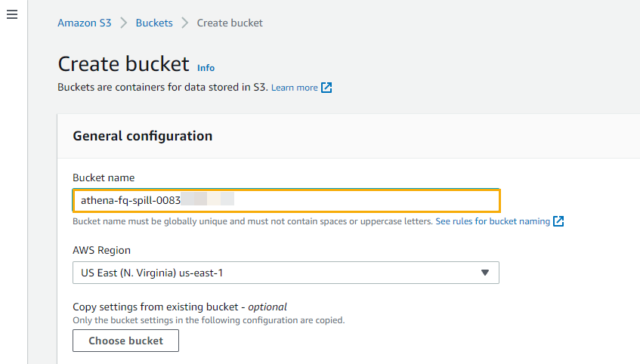Click external link icon beside Learn more

point(326,88)
